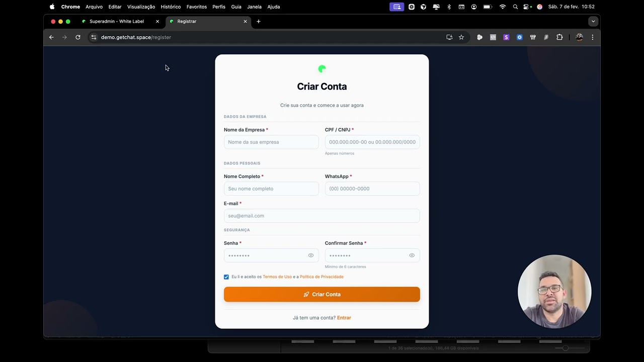The height and width of the screenshot is (362, 644).
Task: Click the purple screen recording menu bar icon
Action: point(396,7)
